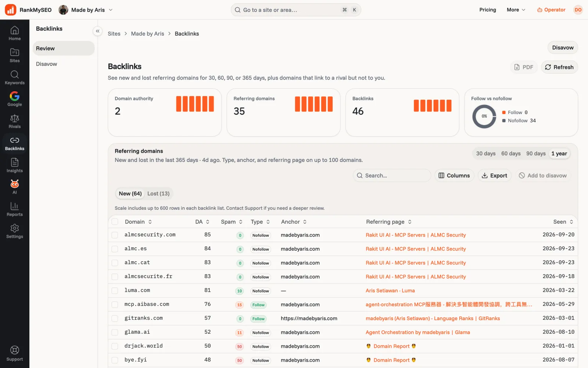Show the Lost (13) domains tab

coord(158,194)
